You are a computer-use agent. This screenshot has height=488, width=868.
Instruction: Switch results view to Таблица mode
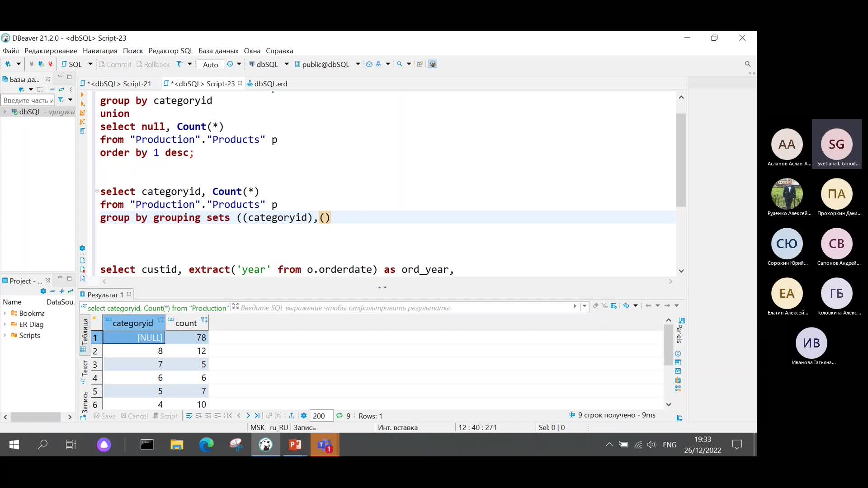pyautogui.click(x=85, y=334)
